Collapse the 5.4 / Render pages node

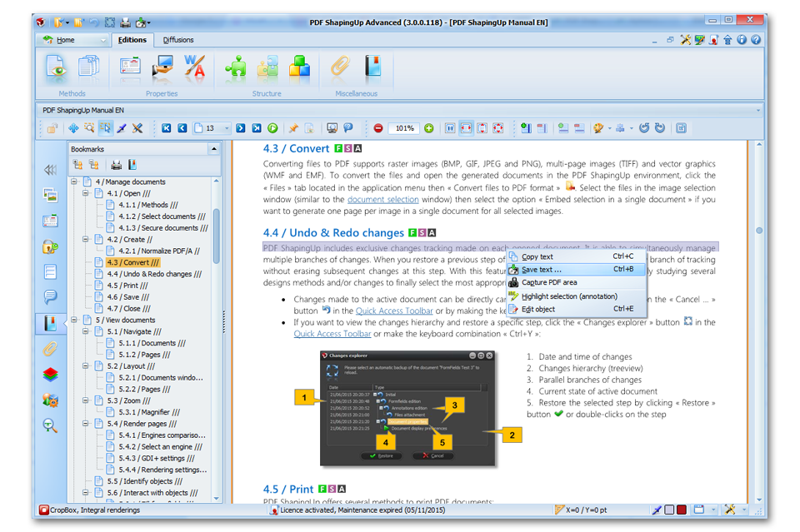coord(86,423)
